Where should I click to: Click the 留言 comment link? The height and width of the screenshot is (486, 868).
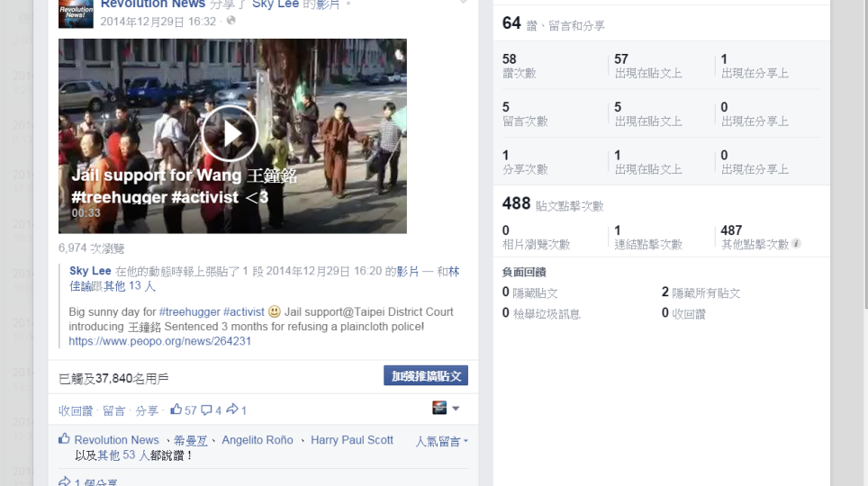(113, 411)
